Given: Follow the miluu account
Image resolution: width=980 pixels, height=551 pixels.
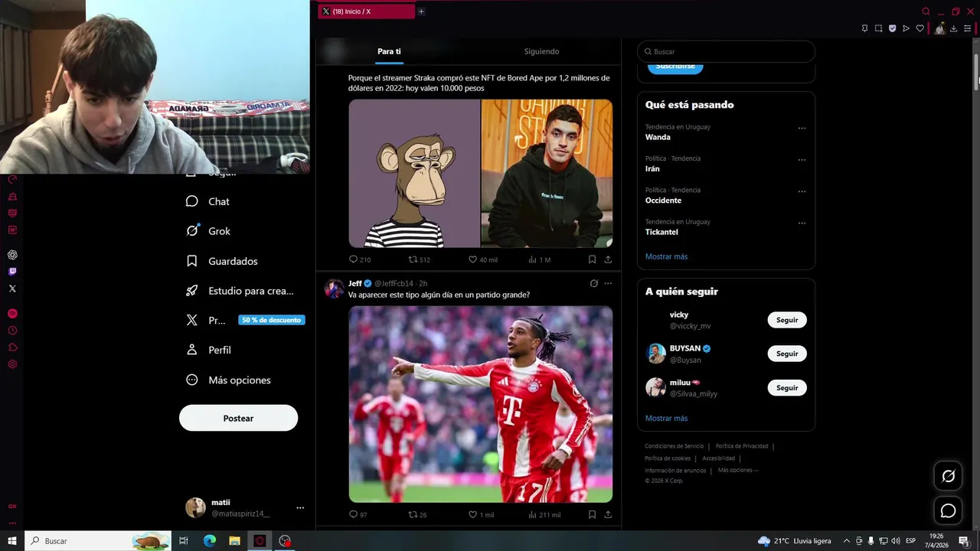Looking at the screenshot, I should pyautogui.click(x=787, y=388).
